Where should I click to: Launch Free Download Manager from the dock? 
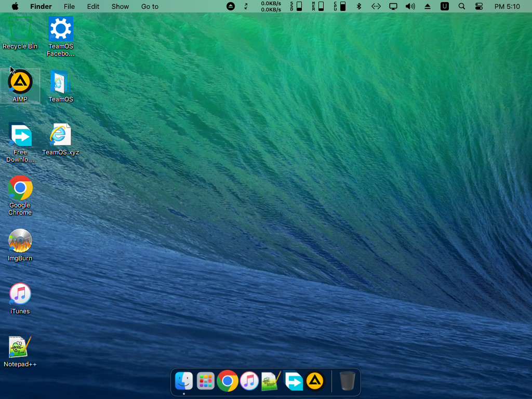click(x=293, y=381)
